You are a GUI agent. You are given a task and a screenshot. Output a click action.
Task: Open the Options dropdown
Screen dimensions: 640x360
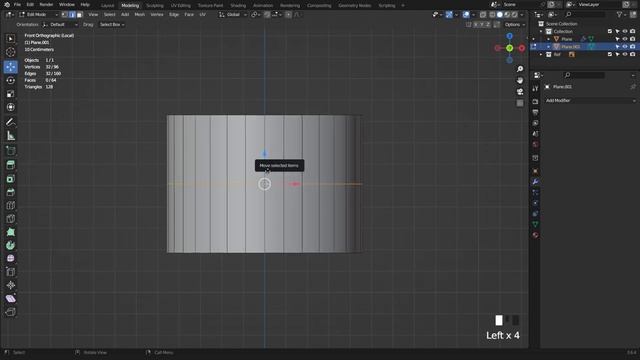pos(514,24)
